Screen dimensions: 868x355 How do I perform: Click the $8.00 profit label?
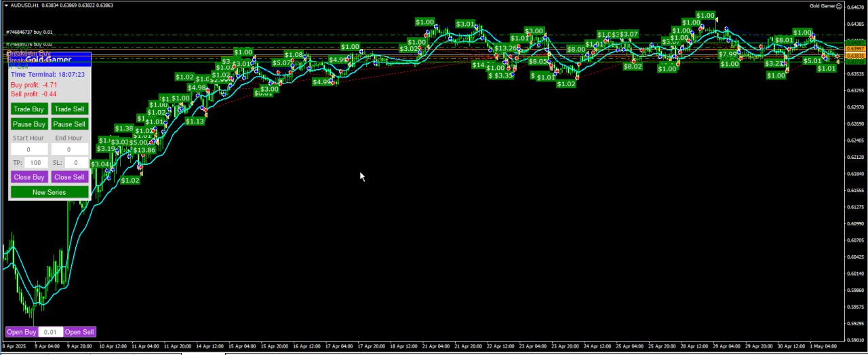coord(576,50)
